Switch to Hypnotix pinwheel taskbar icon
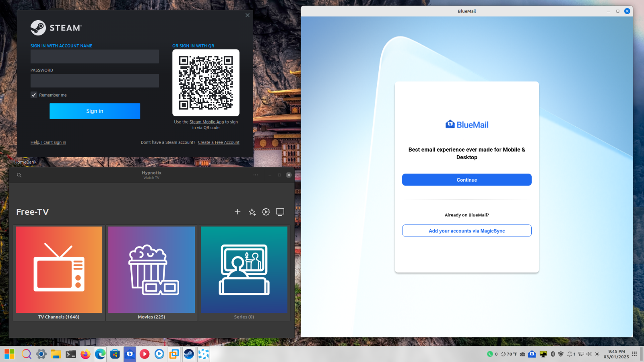Viewport: 644px width, 362px height. pyautogui.click(x=204, y=354)
